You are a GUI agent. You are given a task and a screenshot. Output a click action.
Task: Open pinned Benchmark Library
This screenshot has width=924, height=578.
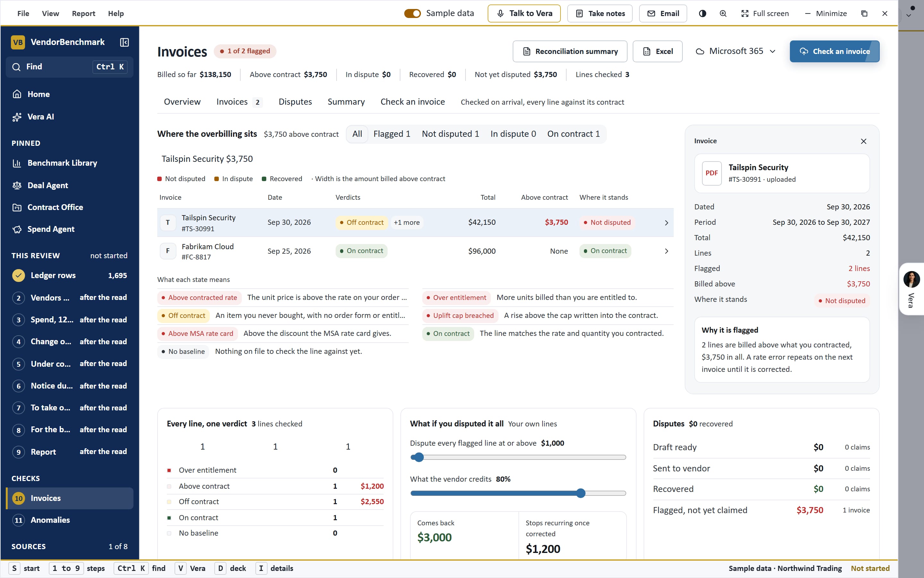coord(70,163)
